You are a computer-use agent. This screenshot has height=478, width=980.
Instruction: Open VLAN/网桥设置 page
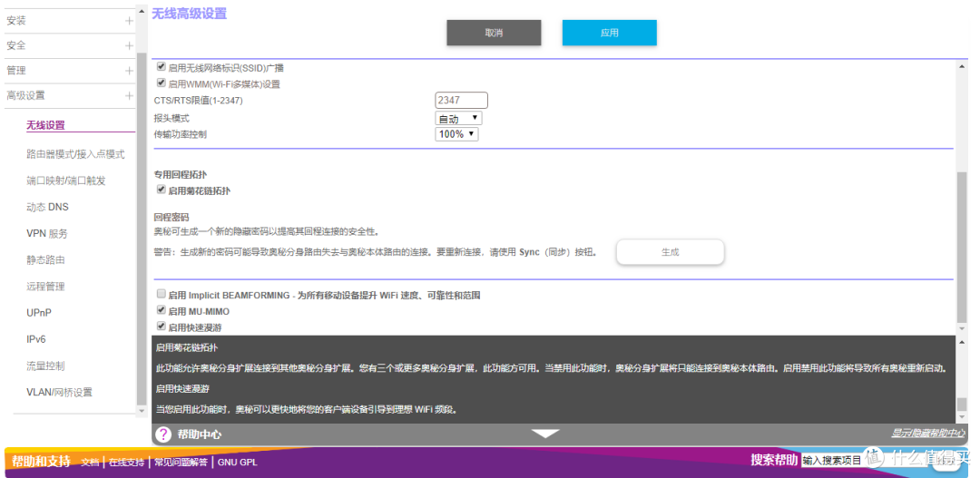click(x=59, y=392)
